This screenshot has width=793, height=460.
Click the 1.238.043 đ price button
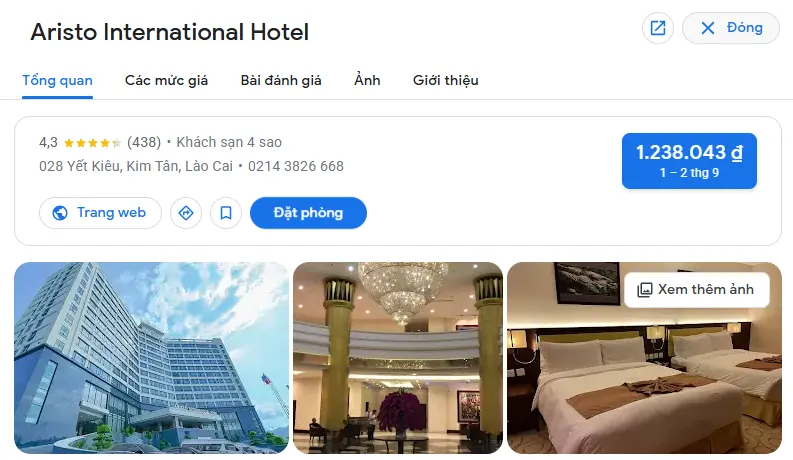tap(689, 161)
